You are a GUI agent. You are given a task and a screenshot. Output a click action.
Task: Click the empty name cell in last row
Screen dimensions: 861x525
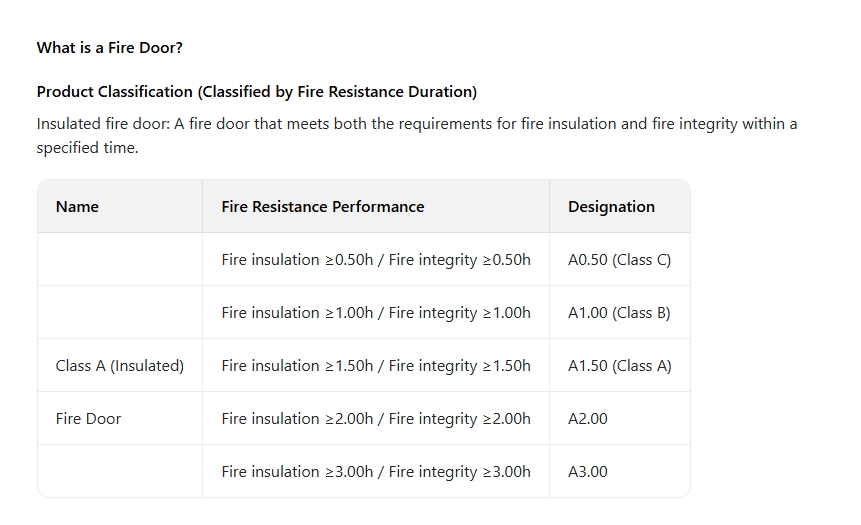[x=120, y=471]
